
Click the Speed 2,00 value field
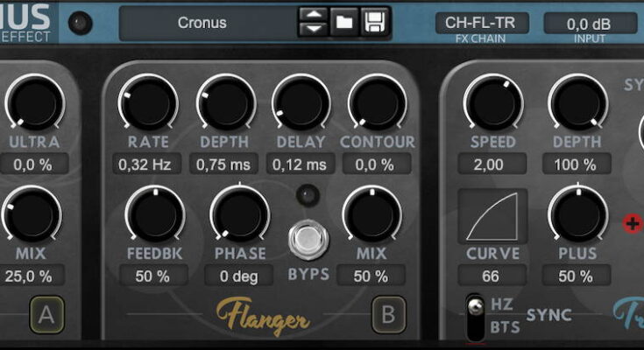pyautogui.click(x=492, y=164)
